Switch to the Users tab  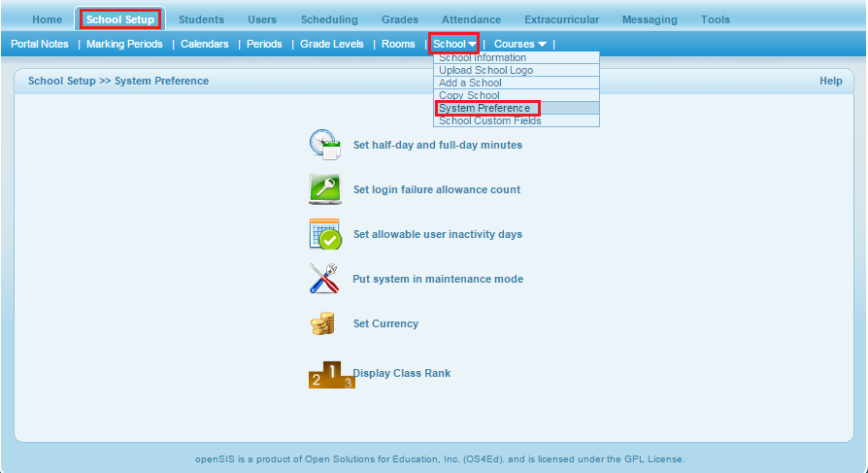[262, 19]
